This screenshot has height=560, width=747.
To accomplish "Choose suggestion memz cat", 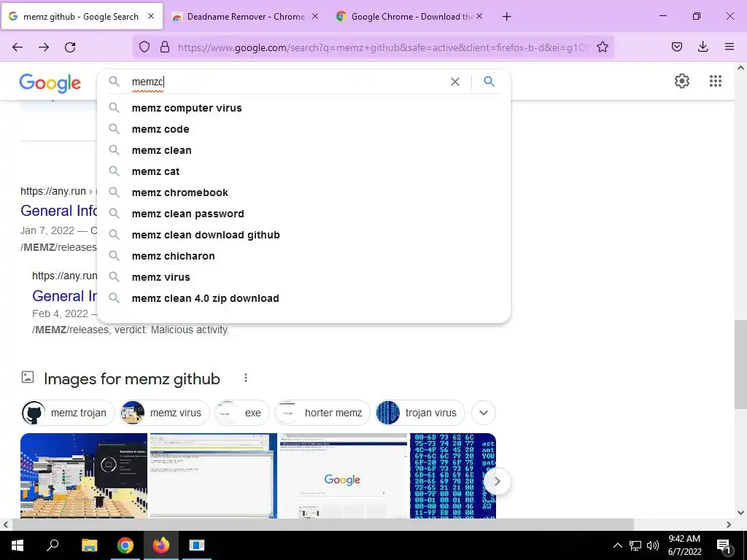I will pos(303,171).
